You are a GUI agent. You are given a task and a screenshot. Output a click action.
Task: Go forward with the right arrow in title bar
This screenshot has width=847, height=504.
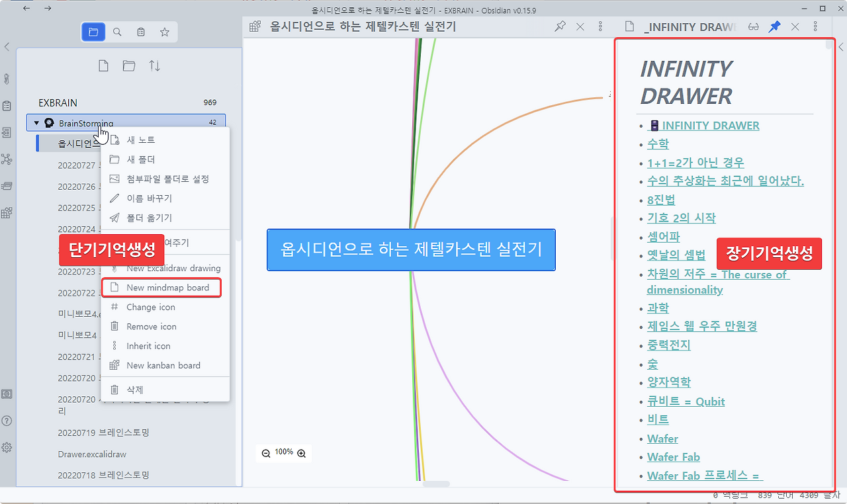point(48,9)
